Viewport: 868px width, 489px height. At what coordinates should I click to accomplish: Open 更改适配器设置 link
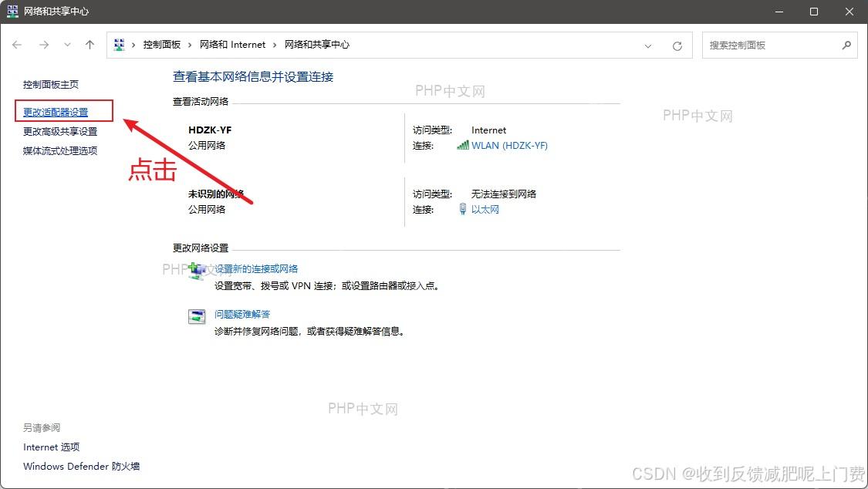[56, 113]
